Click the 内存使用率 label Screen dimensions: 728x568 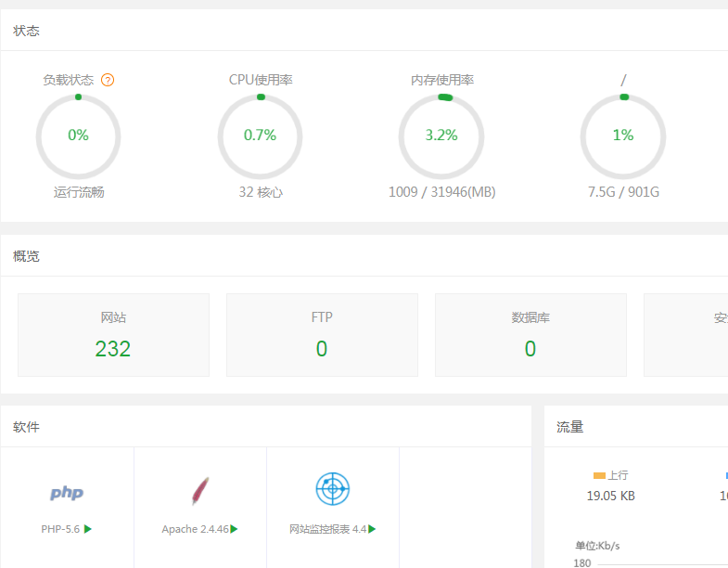[x=442, y=80]
